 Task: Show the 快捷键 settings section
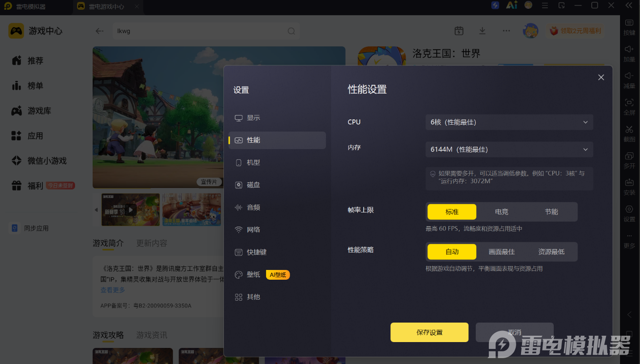(x=277, y=252)
